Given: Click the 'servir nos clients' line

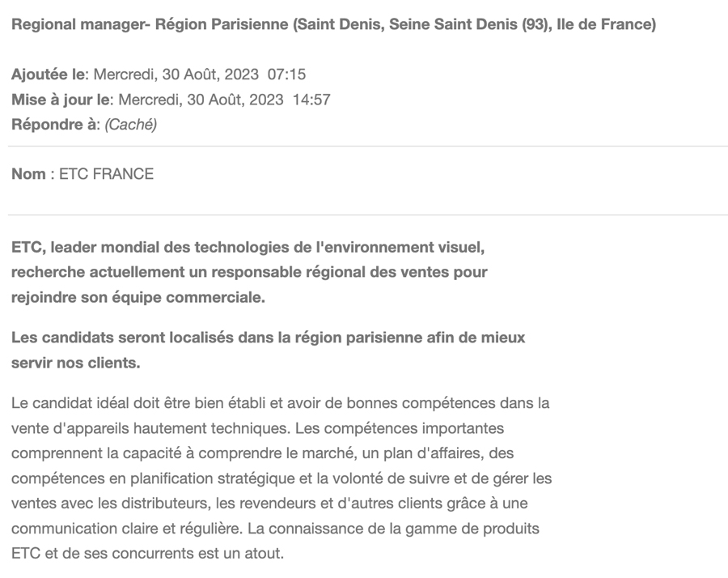Looking at the screenshot, I should (76, 363).
